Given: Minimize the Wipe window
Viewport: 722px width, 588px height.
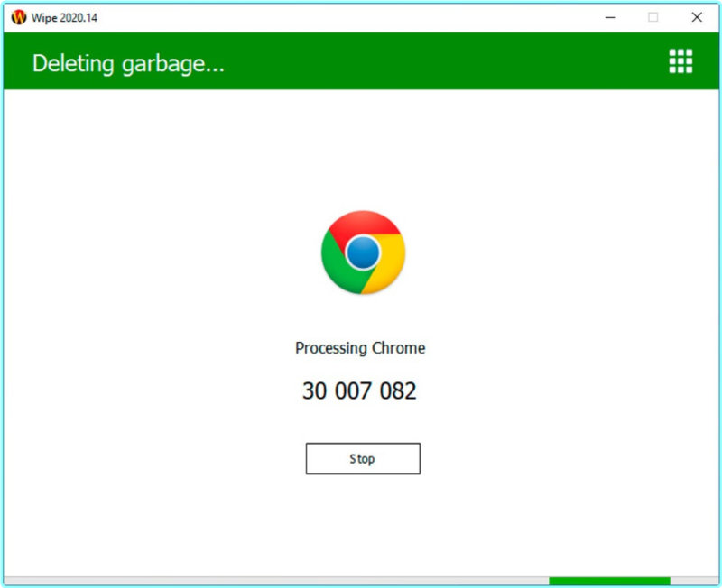Looking at the screenshot, I should pos(610,17).
